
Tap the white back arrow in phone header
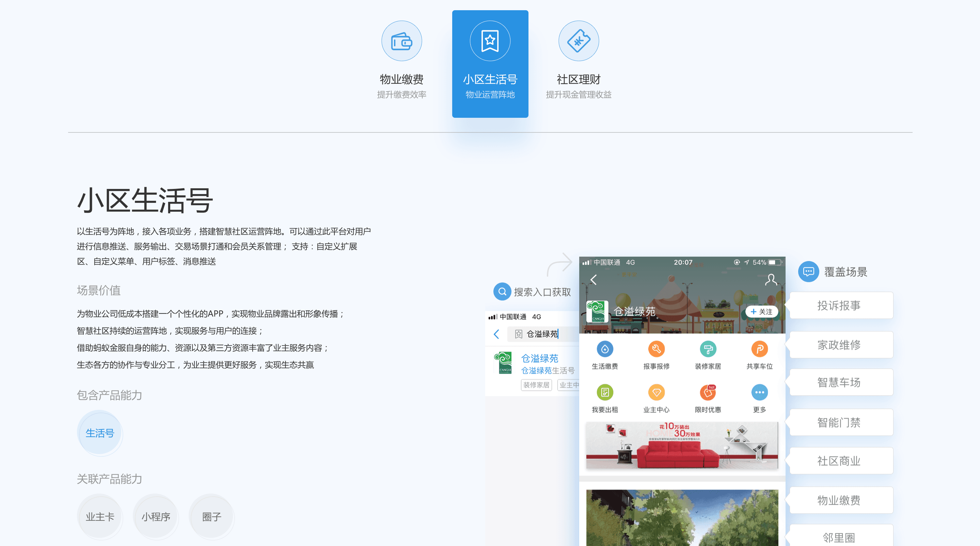(594, 280)
